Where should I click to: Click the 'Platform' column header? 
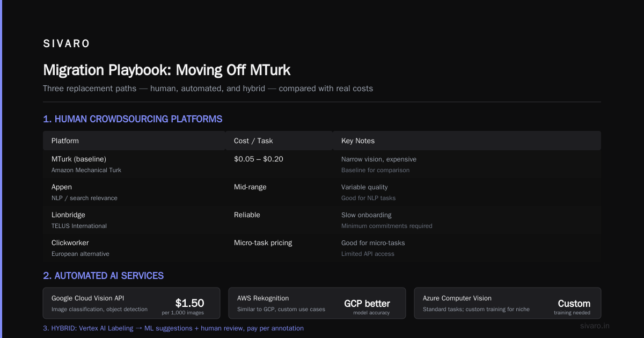click(x=65, y=141)
